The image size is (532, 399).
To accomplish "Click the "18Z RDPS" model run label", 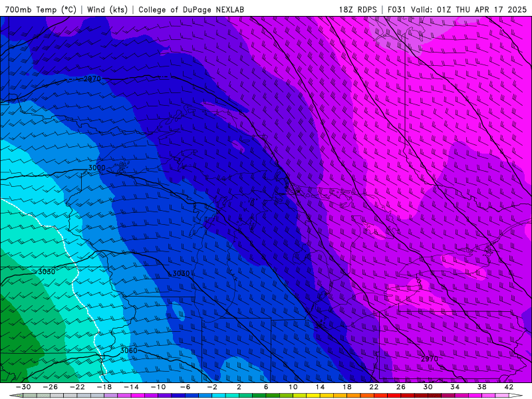I will (358, 9).
